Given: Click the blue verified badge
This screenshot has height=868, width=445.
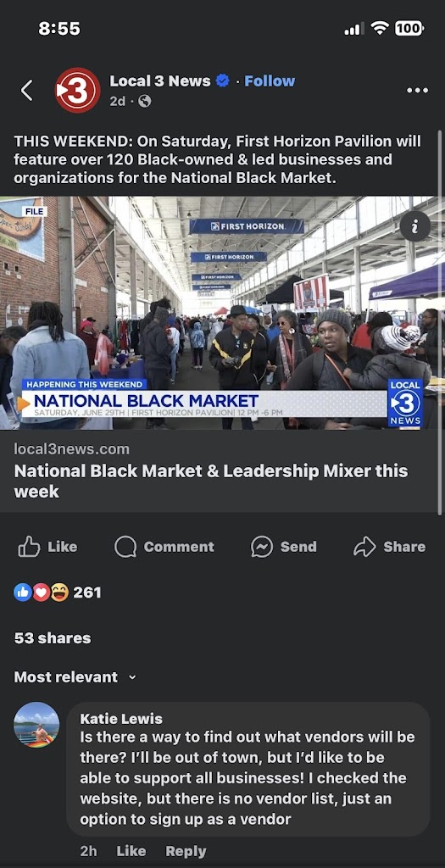Looking at the screenshot, I should 222,81.
